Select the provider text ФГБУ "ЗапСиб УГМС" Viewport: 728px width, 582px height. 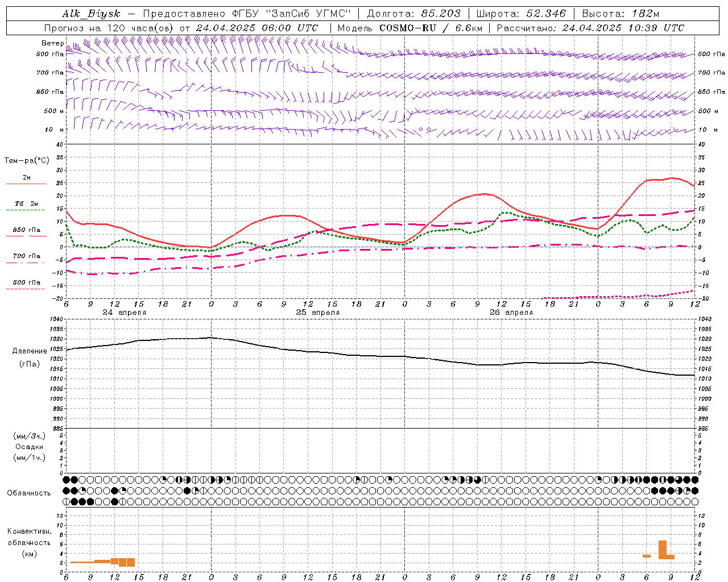tap(292, 14)
